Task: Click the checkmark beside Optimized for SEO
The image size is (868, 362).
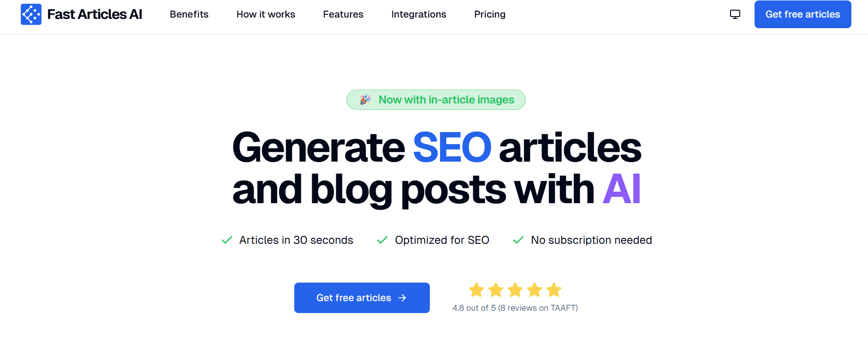Action: (x=382, y=240)
